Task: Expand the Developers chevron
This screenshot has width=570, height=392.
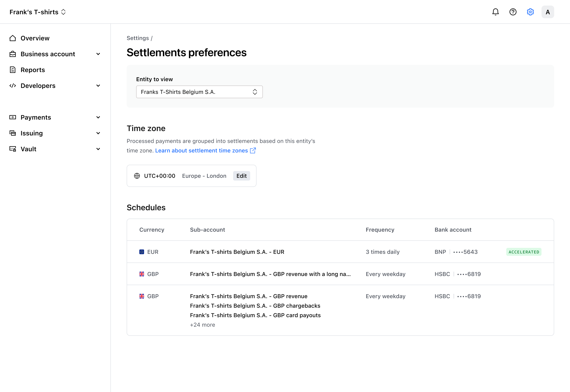Action: (x=98, y=86)
